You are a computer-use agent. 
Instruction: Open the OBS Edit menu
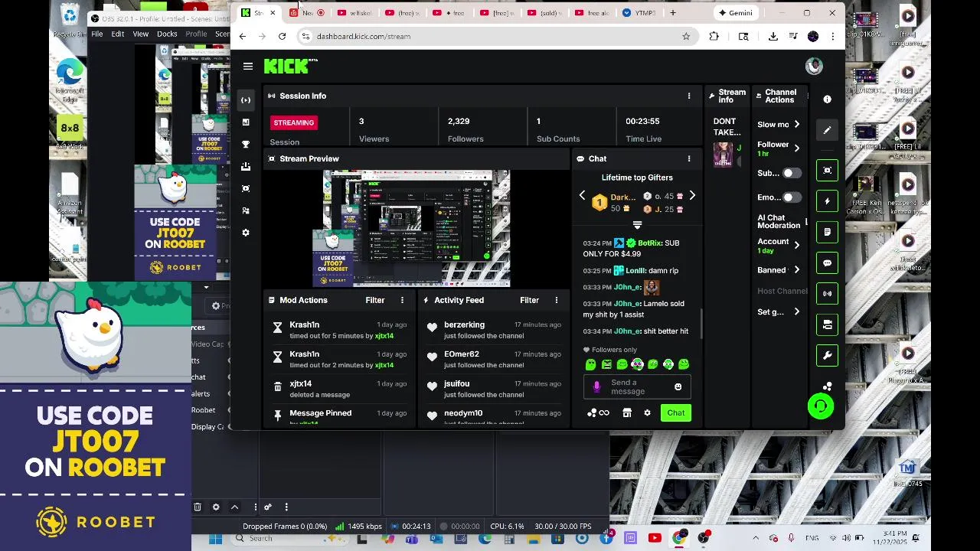118,34
